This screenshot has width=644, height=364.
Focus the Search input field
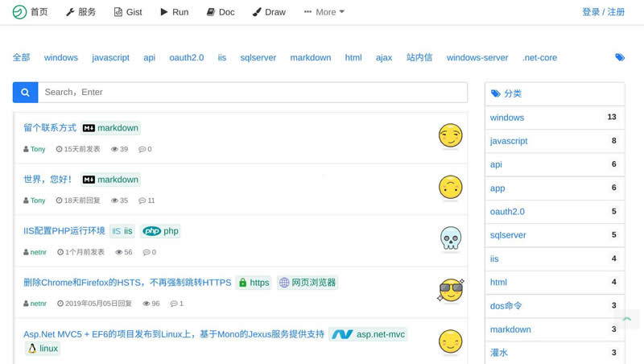click(252, 93)
